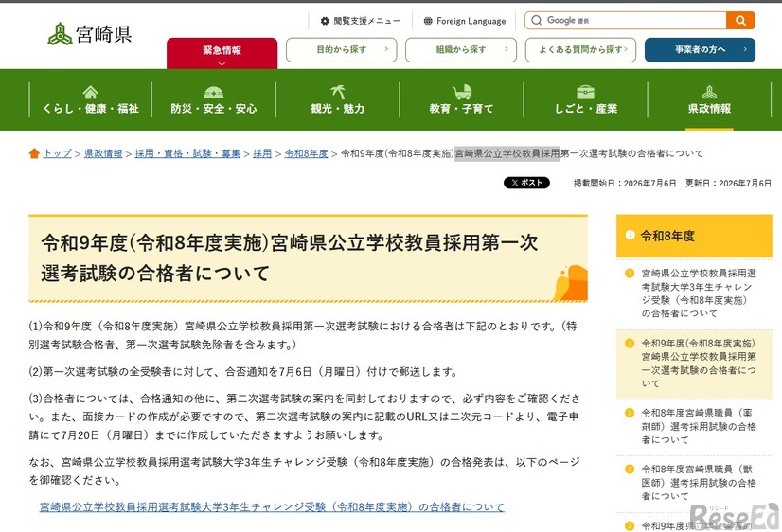782x532 pixels.
Task: Open sidebar link 大学3年生チャレンジ受験の合格者について
Action: click(699, 293)
